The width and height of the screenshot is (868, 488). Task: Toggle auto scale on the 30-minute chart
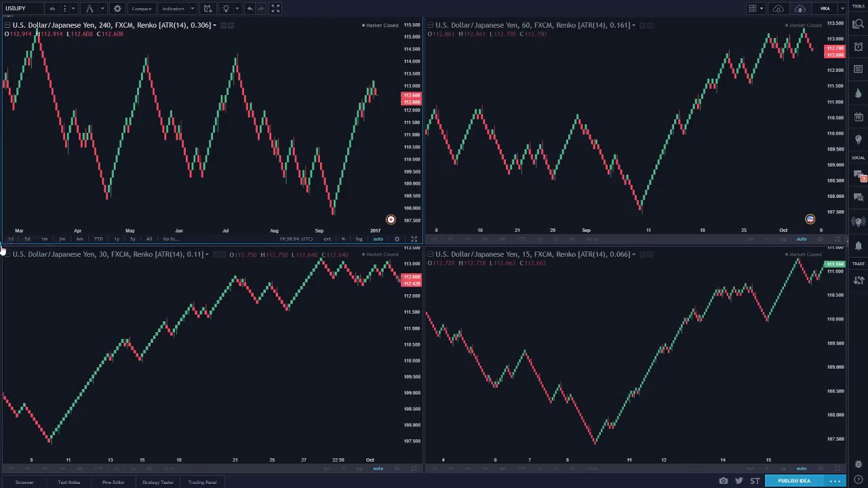pos(378,468)
